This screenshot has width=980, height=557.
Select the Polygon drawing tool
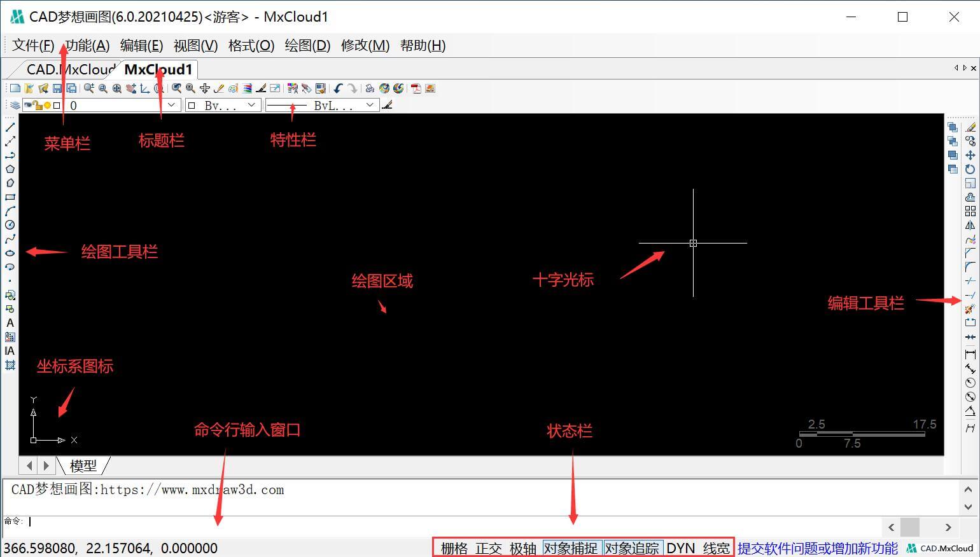10,169
